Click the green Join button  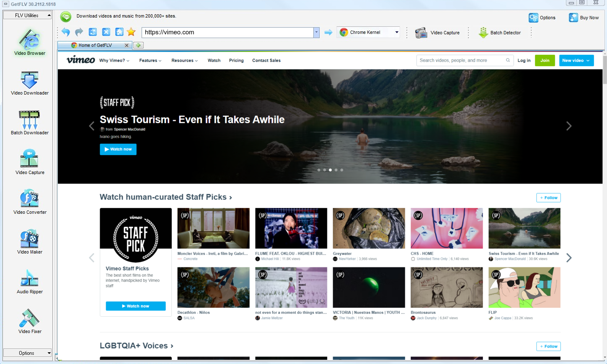(545, 60)
